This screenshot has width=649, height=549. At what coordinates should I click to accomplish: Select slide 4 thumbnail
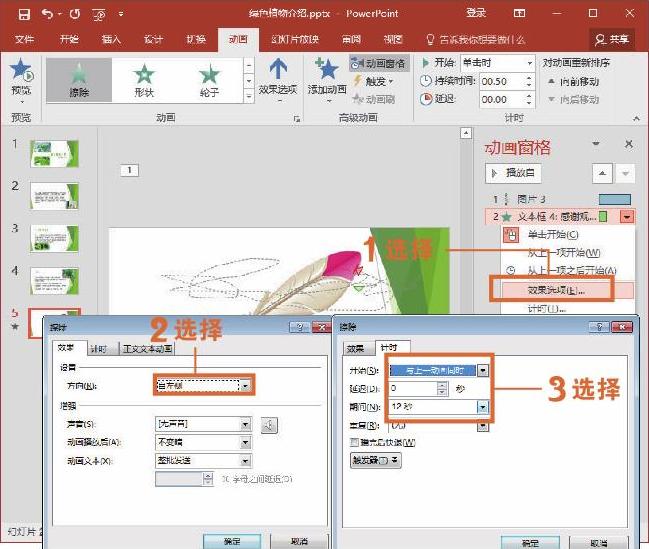point(54,281)
